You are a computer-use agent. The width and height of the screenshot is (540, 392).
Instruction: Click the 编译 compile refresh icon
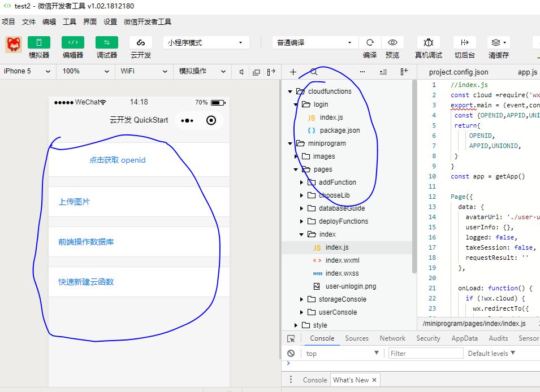pos(370,42)
